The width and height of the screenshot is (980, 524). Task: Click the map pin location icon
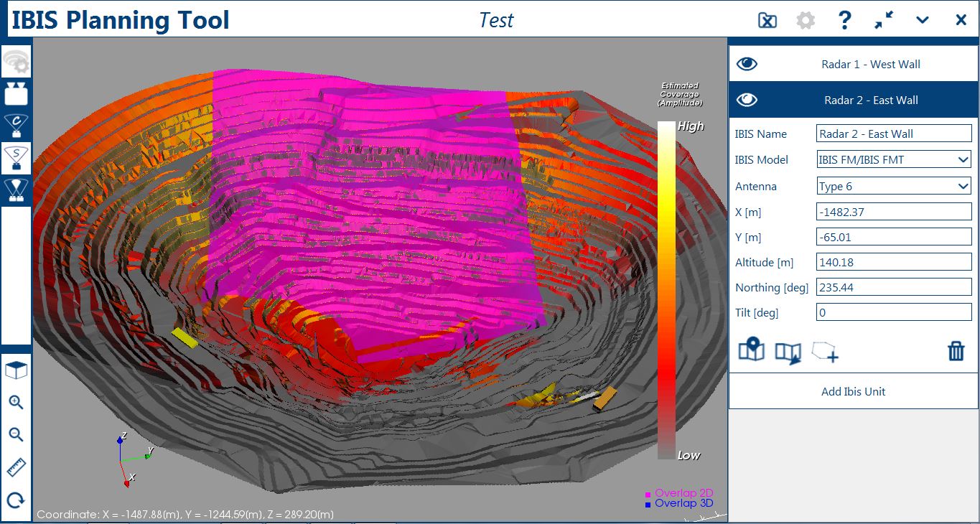click(751, 350)
